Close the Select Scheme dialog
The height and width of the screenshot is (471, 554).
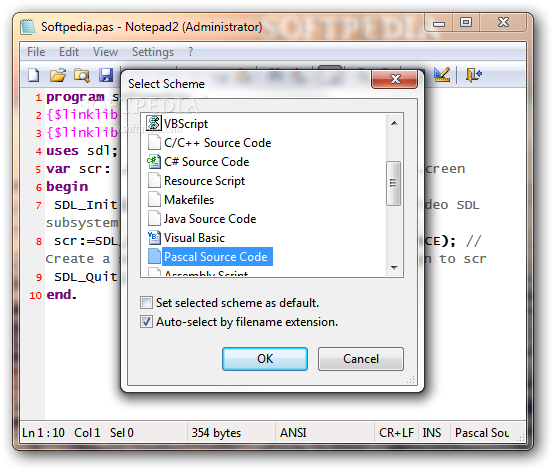click(395, 79)
